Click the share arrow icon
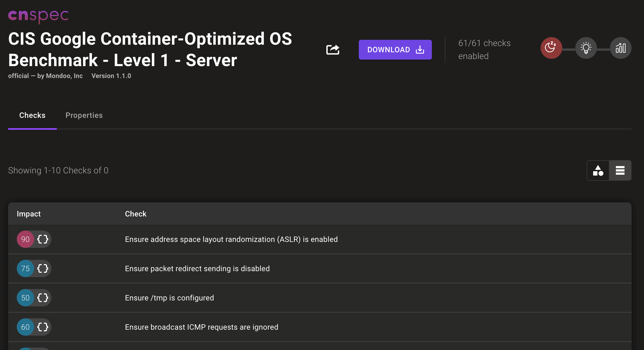The height and width of the screenshot is (350, 644). [x=333, y=50]
